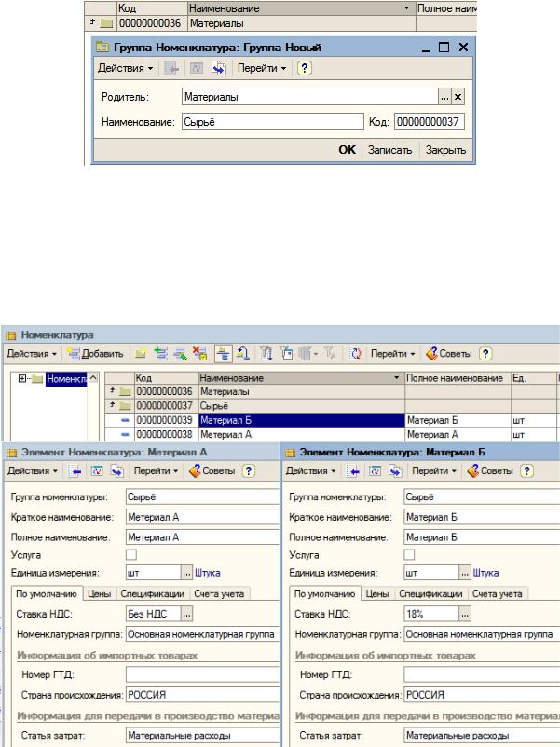Click Закрыть in the Группа Номенклатура dialog
The image size is (560, 747).
(445, 150)
